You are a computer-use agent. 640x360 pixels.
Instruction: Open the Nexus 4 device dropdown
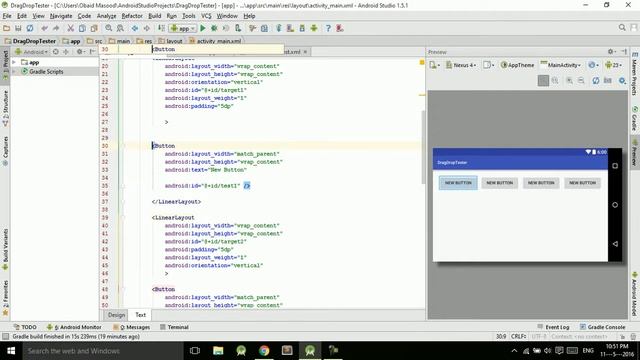pyautogui.click(x=461, y=65)
